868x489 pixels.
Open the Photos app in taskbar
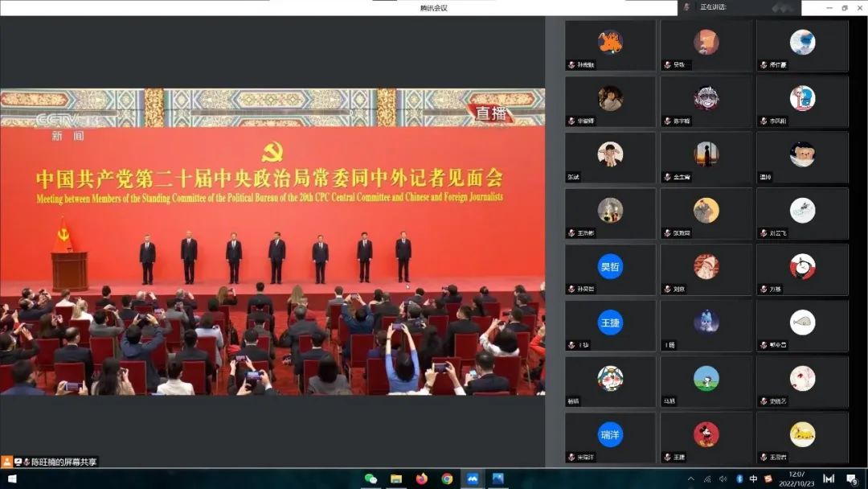[x=497, y=479]
